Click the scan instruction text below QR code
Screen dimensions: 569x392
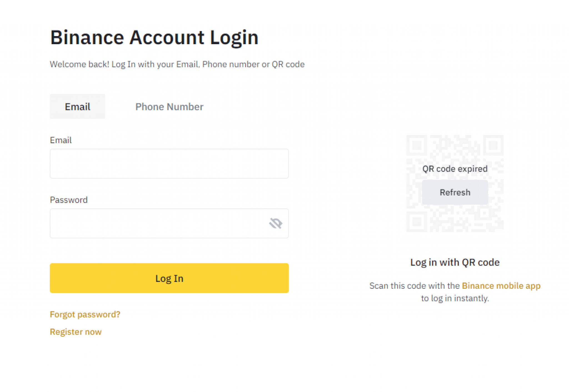pos(455,292)
